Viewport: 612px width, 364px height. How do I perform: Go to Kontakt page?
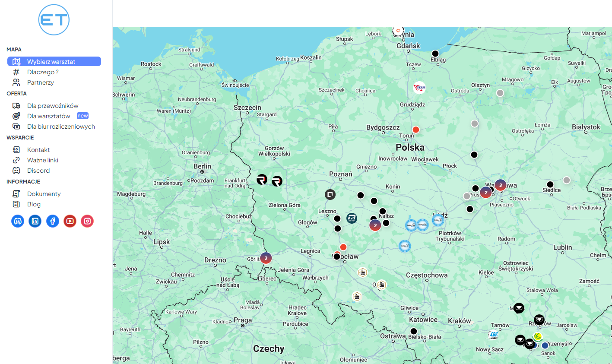tap(38, 150)
